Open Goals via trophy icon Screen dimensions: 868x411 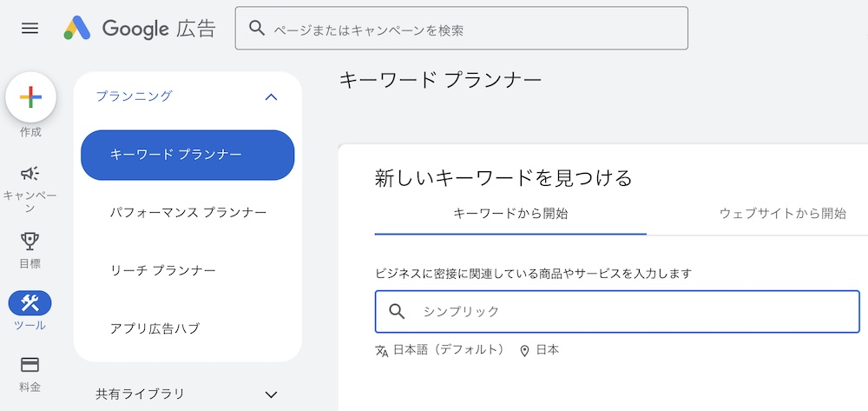(x=30, y=242)
